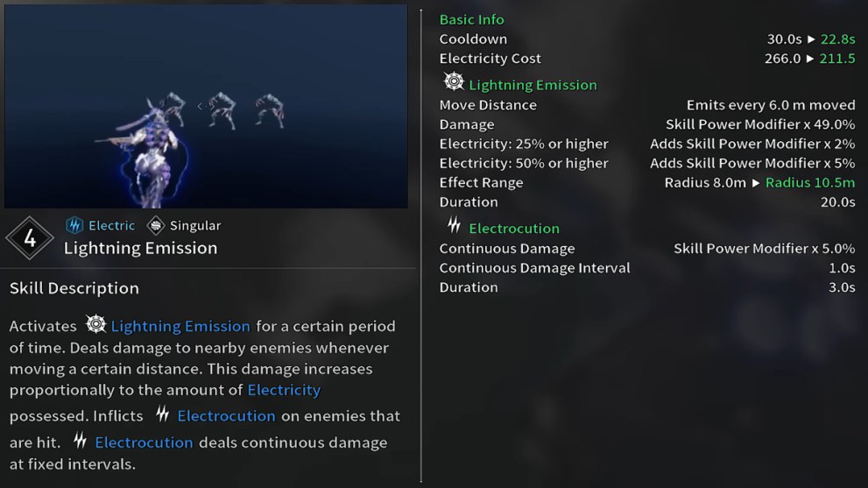Click the skill slot 4 diamond icon
The image size is (868, 488).
pos(30,238)
